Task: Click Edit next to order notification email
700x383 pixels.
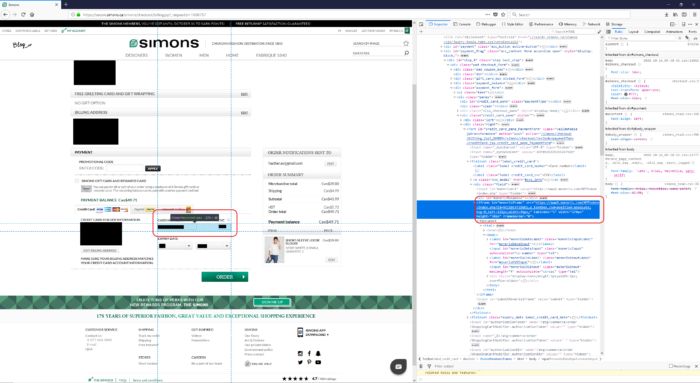Action: 330,164
